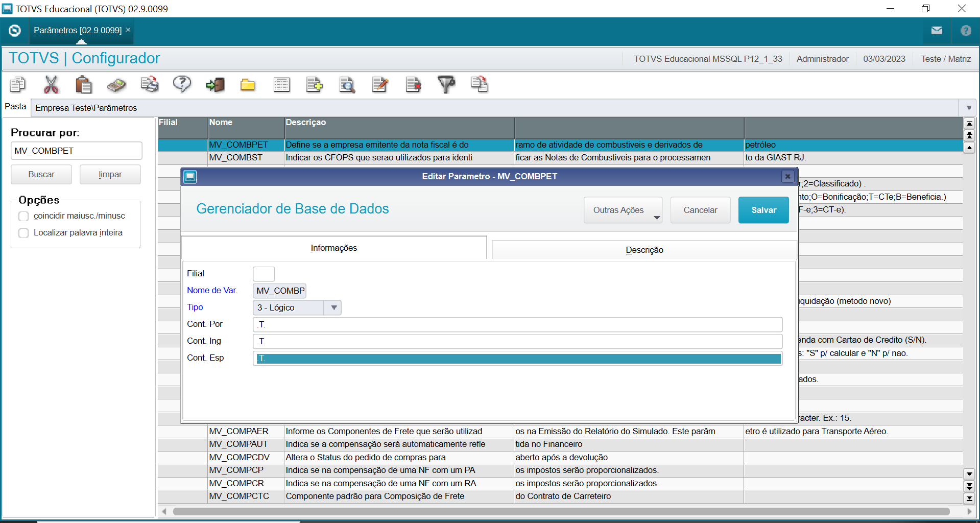Click the Cont. Ing input field

point(518,341)
